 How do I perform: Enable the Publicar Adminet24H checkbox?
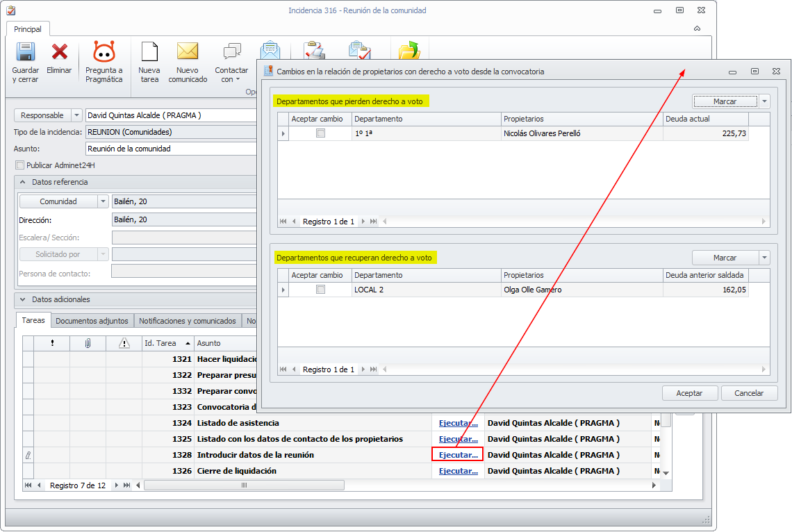(x=19, y=165)
